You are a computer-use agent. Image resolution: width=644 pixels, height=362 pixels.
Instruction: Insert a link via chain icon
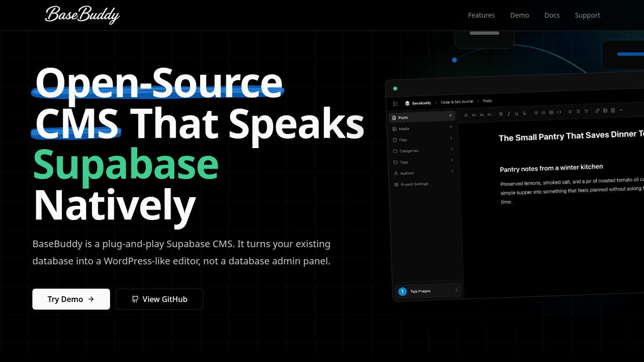(597, 111)
